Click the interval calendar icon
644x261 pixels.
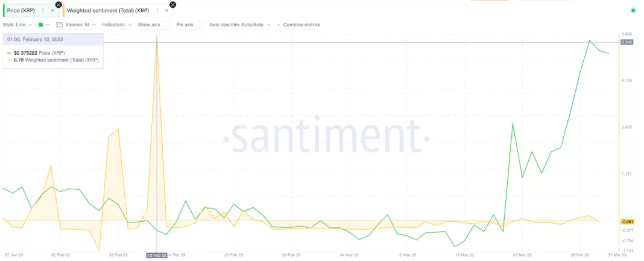[x=59, y=25]
